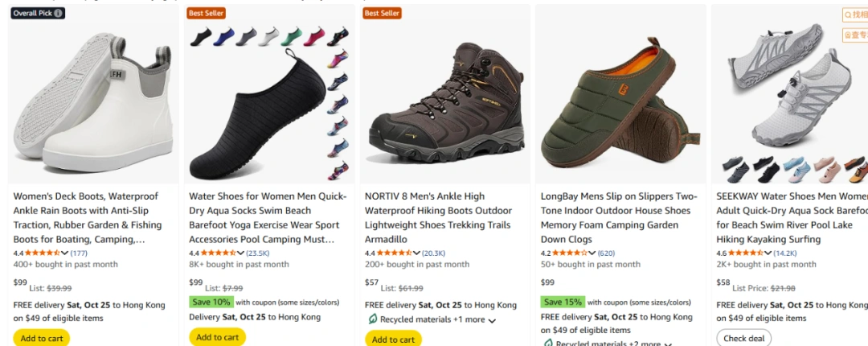Screen dimensions: 868x346
Task: Click star rating icons for SEEKWAY Water Shoes
Action: [x=746, y=253]
